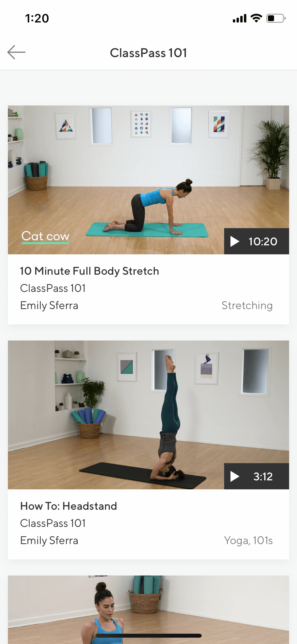Tap Emily Sferra under Full Body Stretch
The height and width of the screenshot is (644, 297).
[49, 306]
